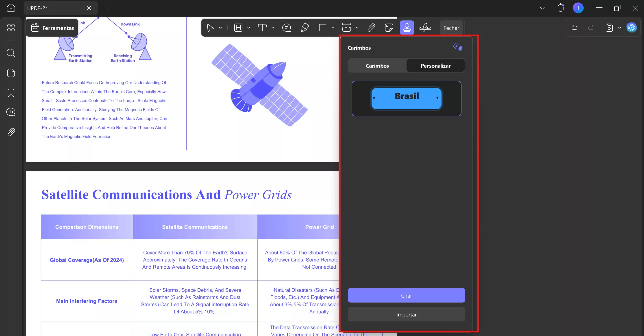
Task: Open the save options dropdown arrow
Action: click(620, 28)
